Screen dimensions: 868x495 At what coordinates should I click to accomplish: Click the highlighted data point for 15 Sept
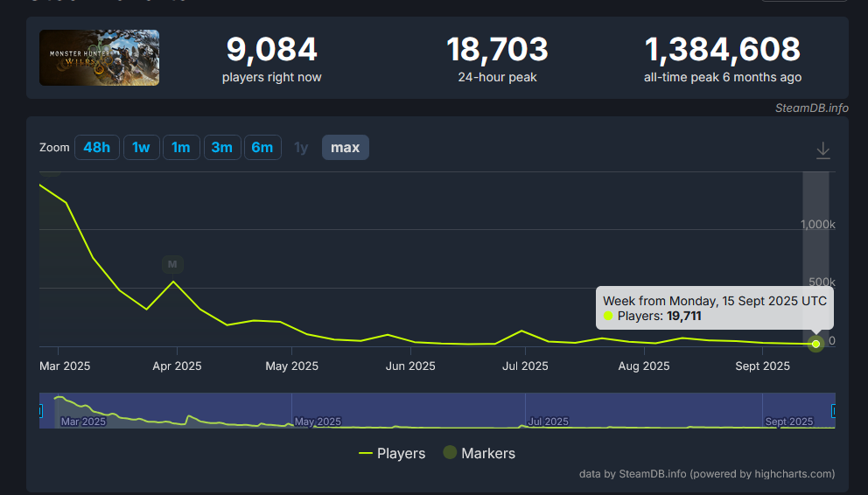(x=815, y=344)
